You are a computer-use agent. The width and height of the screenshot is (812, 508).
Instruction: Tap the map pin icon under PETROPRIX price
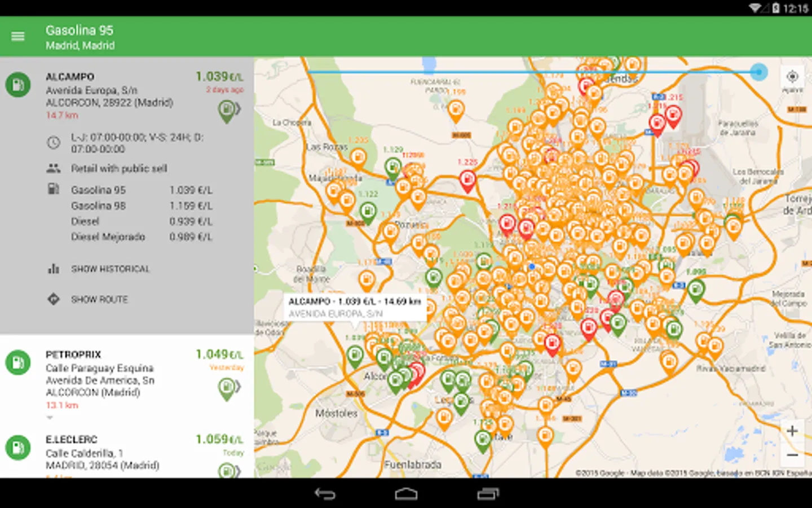(227, 389)
